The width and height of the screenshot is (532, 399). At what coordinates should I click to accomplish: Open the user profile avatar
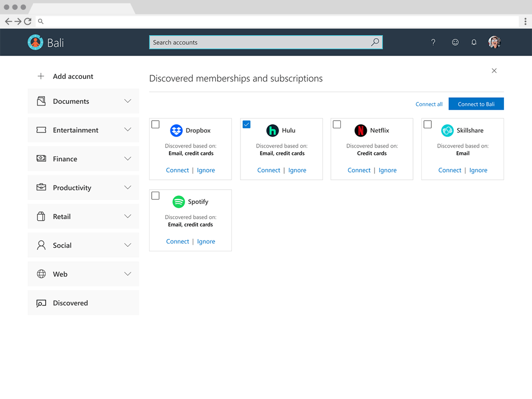(x=495, y=42)
